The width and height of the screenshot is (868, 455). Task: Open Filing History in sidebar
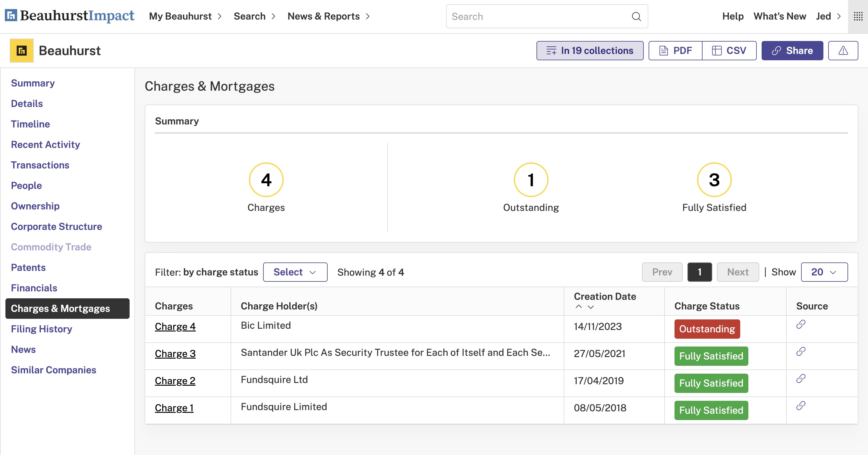[x=42, y=329]
